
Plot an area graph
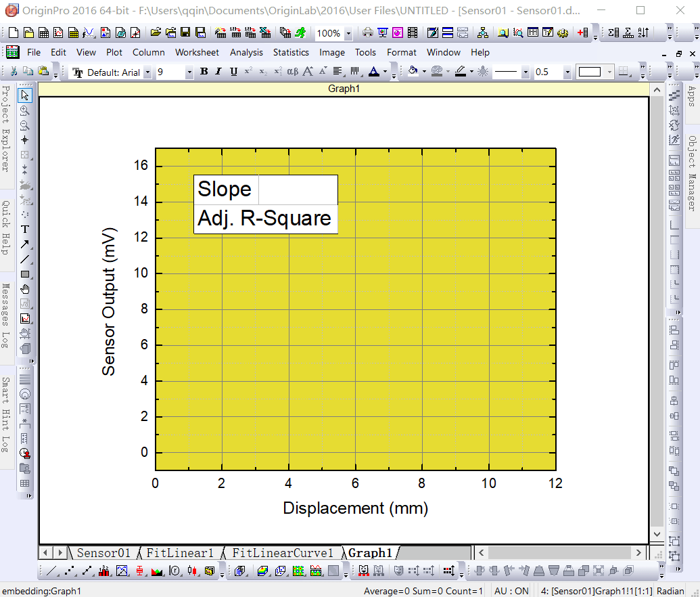157,571
